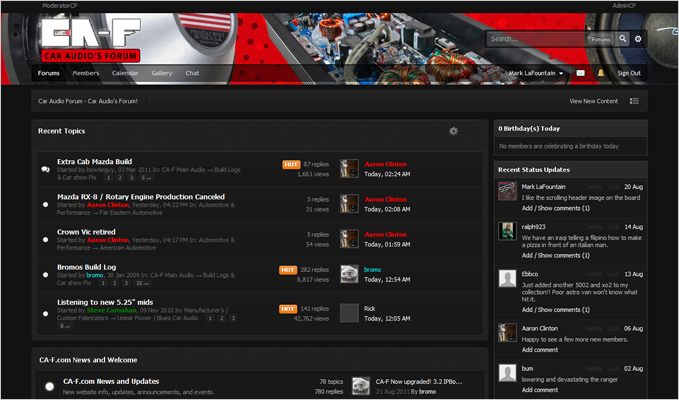Open Steve Carnahan's profile link

pyautogui.click(x=112, y=310)
